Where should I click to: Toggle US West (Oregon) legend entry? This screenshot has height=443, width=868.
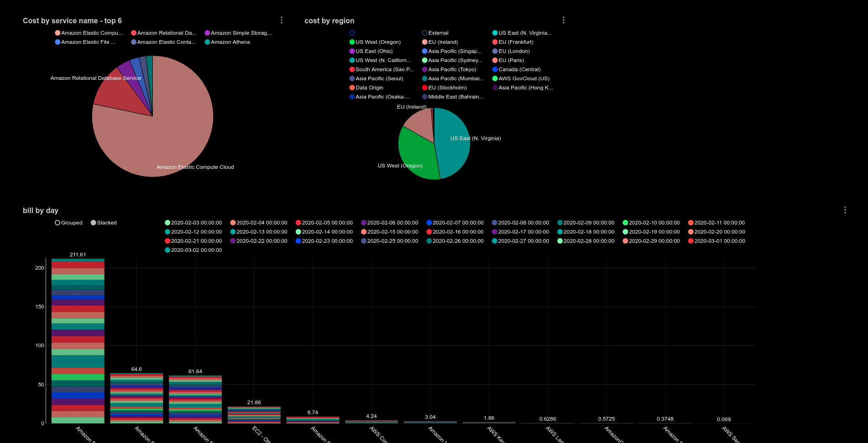click(375, 42)
